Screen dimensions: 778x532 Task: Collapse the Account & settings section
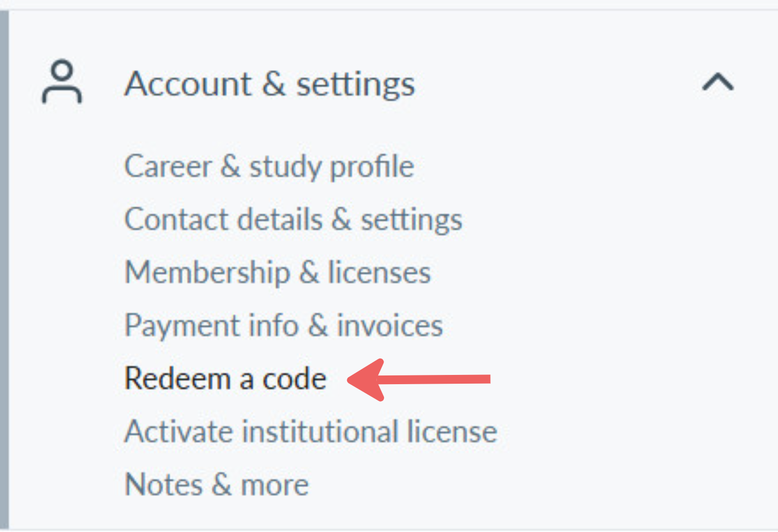pyautogui.click(x=718, y=82)
